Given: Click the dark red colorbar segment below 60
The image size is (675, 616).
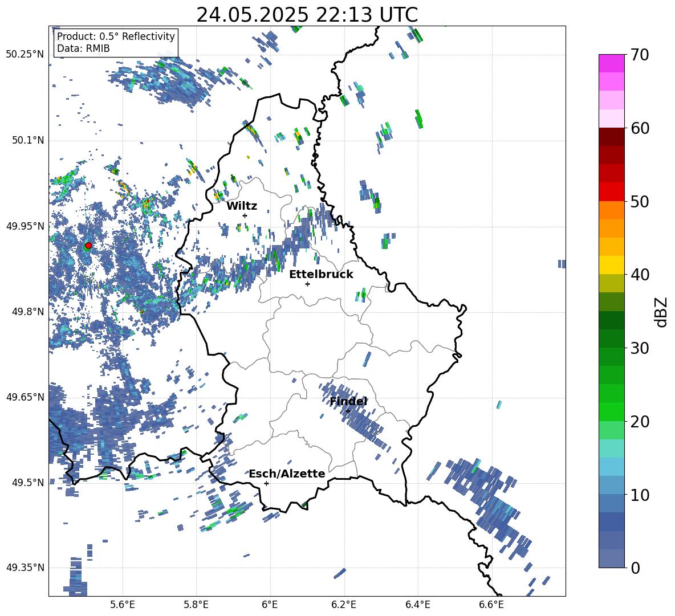Looking at the screenshot, I should pyautogui.click(x=611, y=137).
